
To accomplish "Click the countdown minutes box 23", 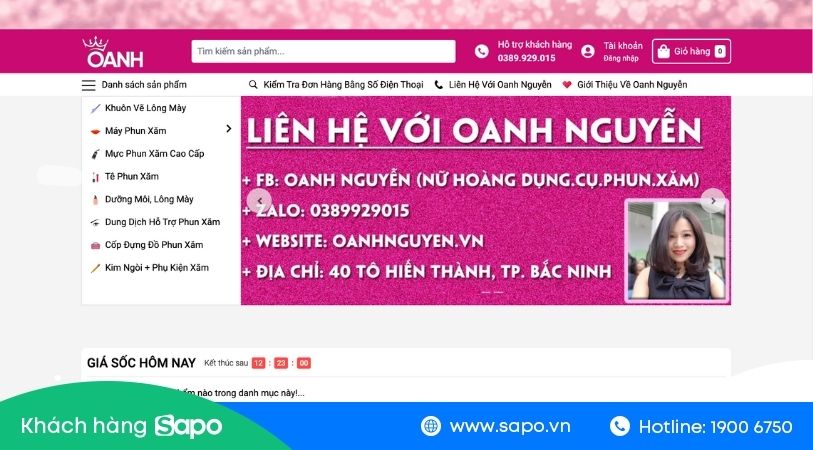I will click(x=281, y=363).
